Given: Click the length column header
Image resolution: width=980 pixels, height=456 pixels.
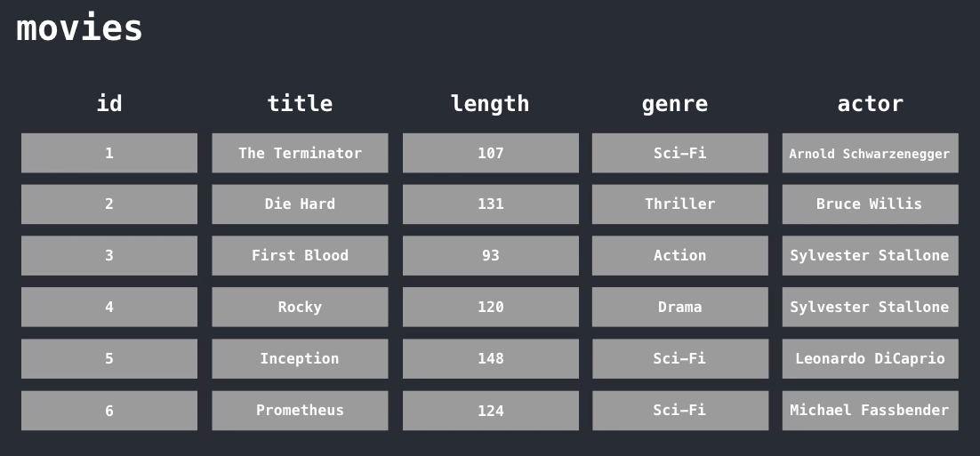Looking at the screenshot, I should click(x=490, y=103).
